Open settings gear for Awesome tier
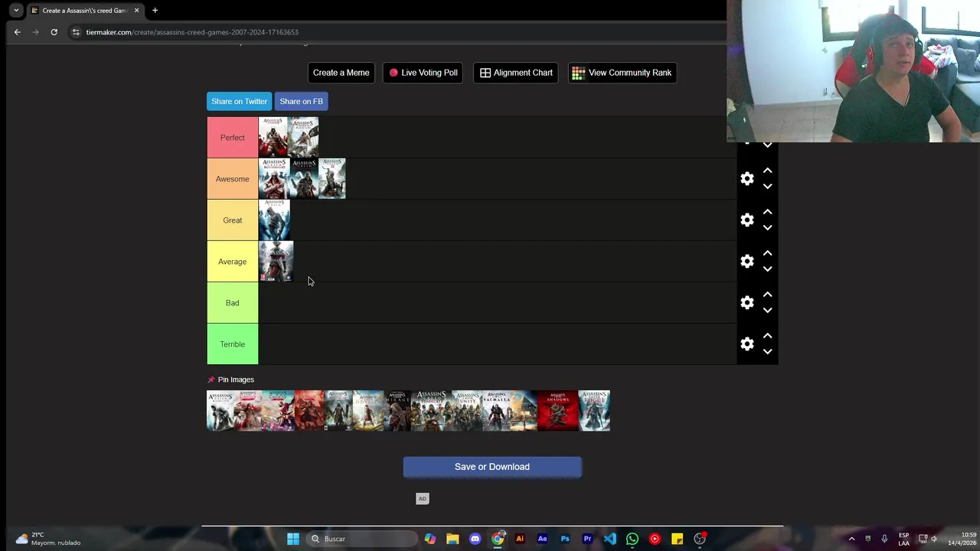The height and width of the screenshot is (551, 980). tap(747, 179)
